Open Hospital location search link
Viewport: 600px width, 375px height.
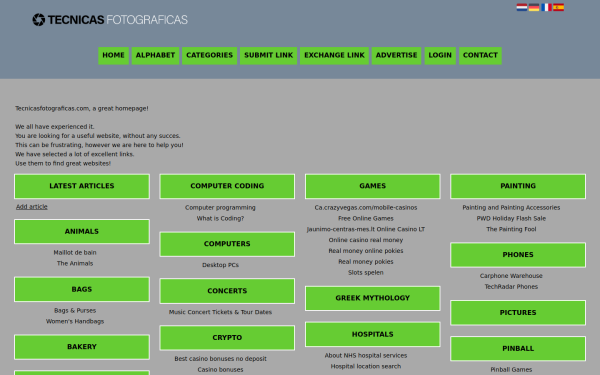(366, 366)
